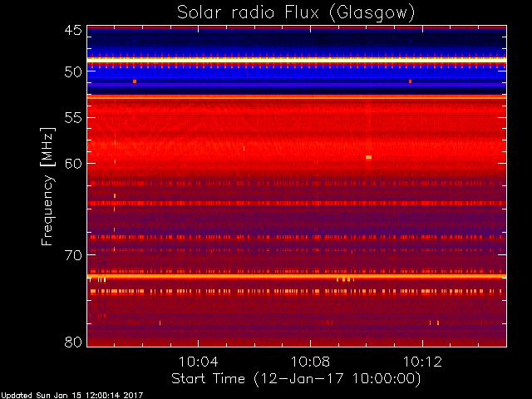Click the red spot at 51 MHz on left

[135, 81]
